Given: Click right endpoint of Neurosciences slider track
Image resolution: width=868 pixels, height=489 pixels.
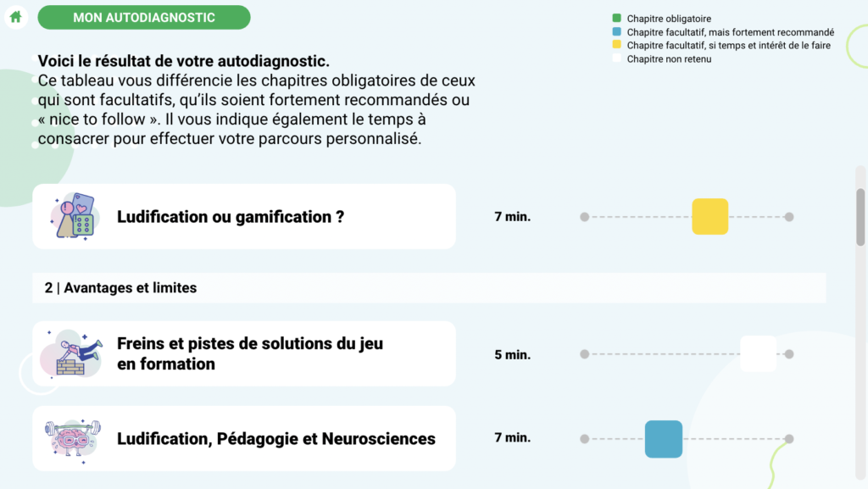Looking at the screenshot, I should (x=789, y=439).
